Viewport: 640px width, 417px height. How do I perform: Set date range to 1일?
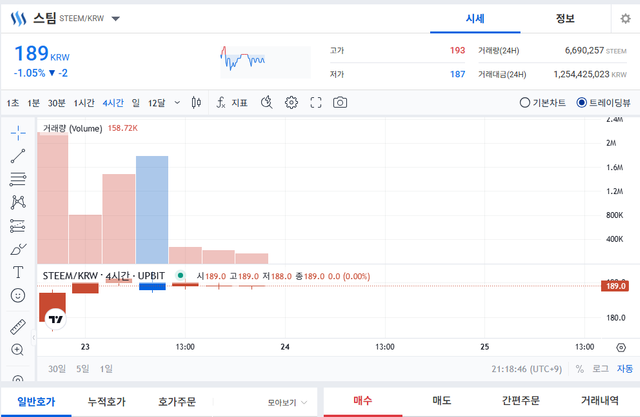point(106,369)
